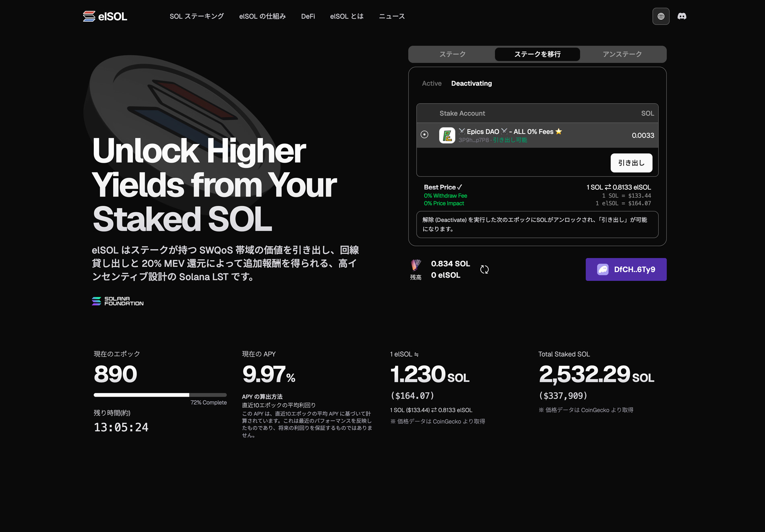Open the ニュース navigation link
Image resolution: width=765 pixels, height=532 pixels.
coord(392,17)
